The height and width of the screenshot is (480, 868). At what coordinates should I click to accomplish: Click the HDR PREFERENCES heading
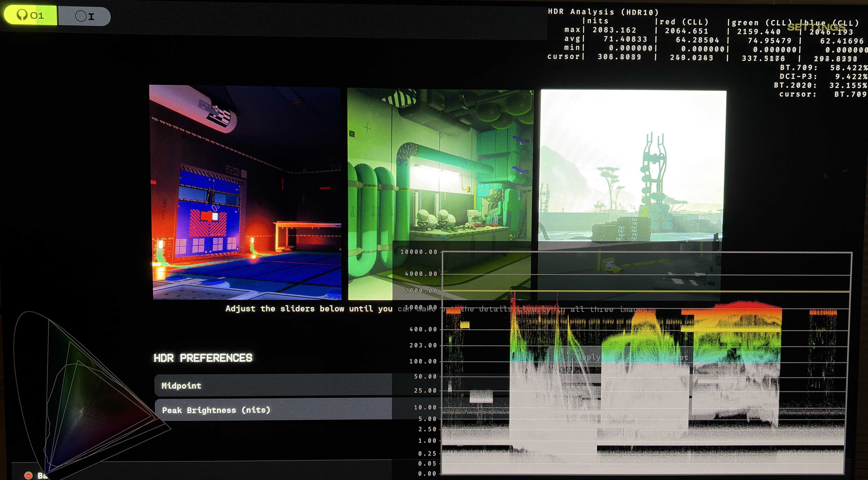(x=203, y=358)
